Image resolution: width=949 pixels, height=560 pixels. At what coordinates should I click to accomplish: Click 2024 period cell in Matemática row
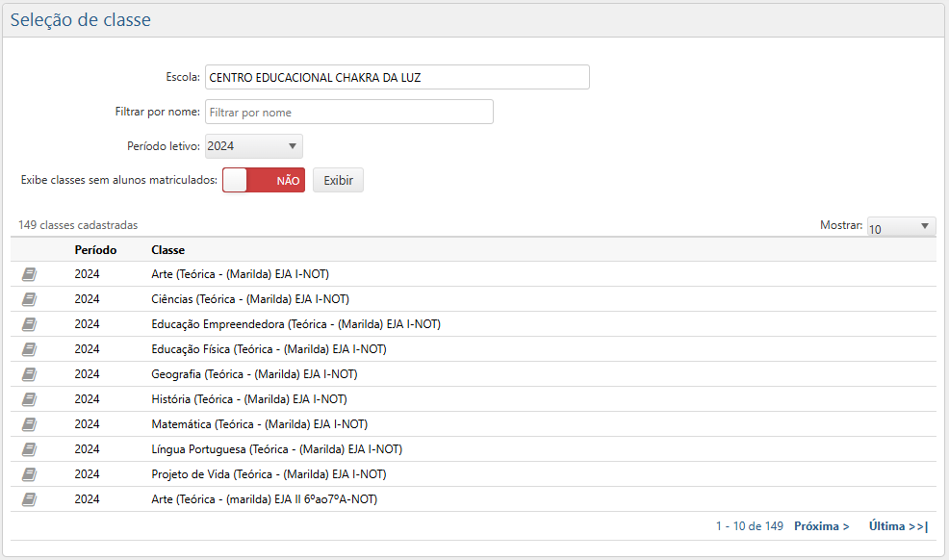click(x=88, y=424)
